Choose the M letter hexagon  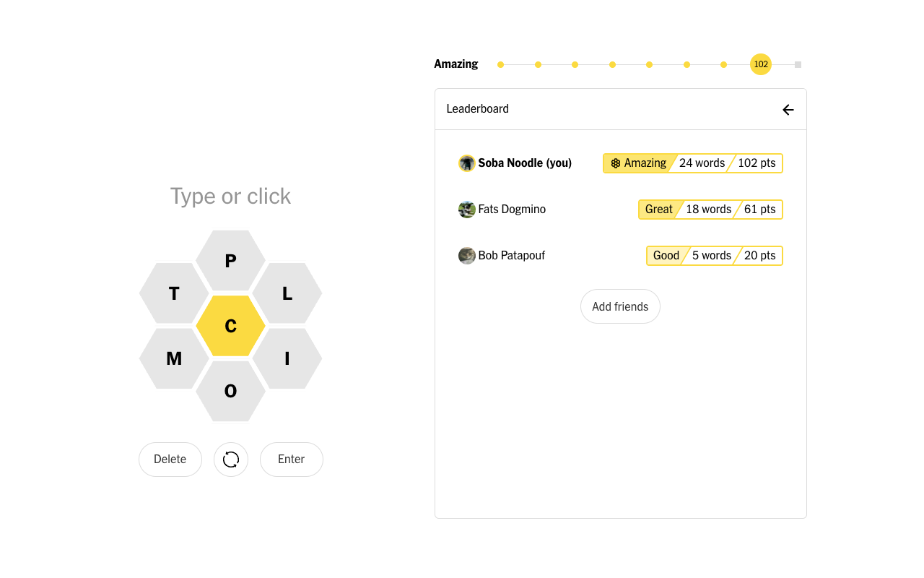pyautogui.click(x=174, y=358)
